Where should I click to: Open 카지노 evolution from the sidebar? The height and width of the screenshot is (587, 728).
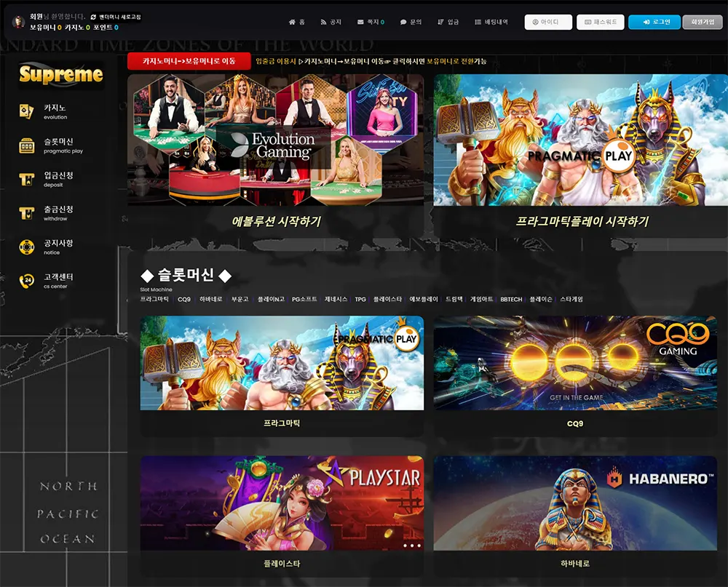tap(43, 112)
